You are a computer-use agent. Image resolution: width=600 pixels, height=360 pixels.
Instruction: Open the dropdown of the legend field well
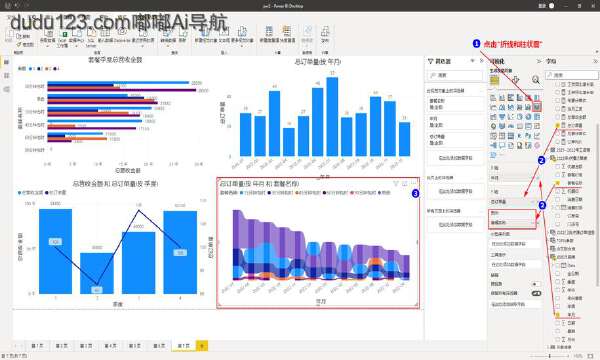click(x=532, y=222)
